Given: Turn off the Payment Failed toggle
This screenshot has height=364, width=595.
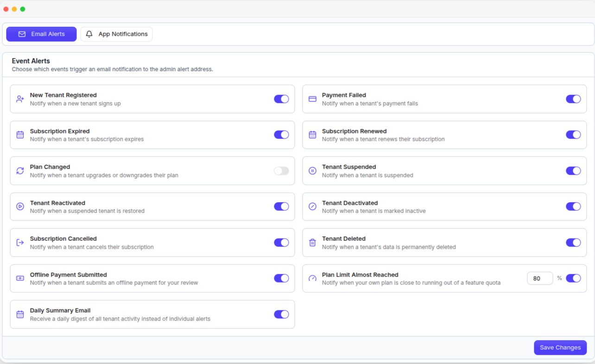Looking at the screenshot, I should (573, 99).
